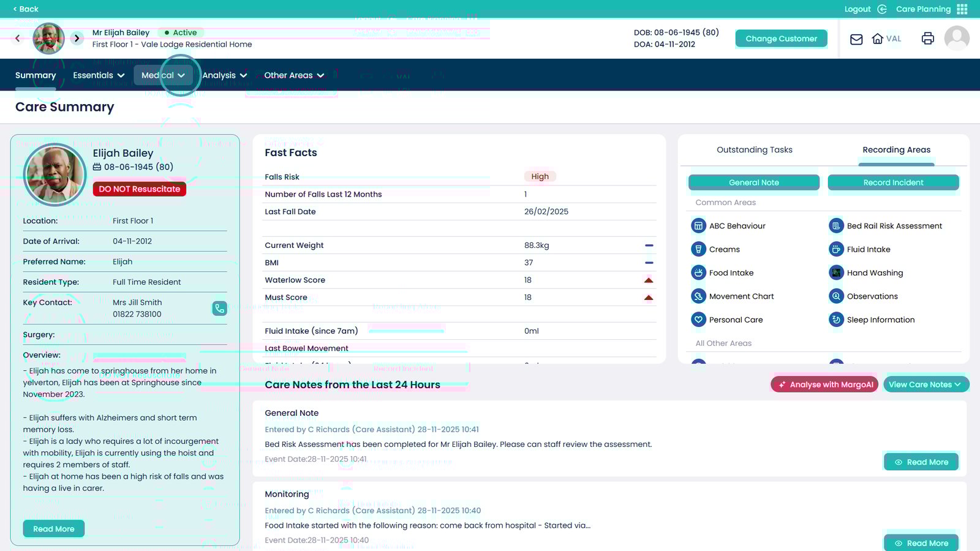The image size is (980, 551).
Task: Click Analyse with MargoAI button
Action: pyautogui.click(x=824, y=384)
